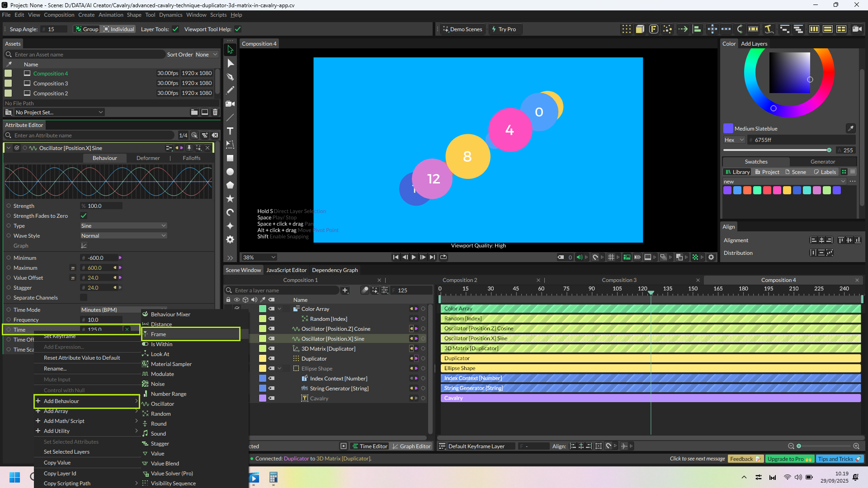Open the Wave Style dropdown

pyautogui.click(x=123, y=236)
